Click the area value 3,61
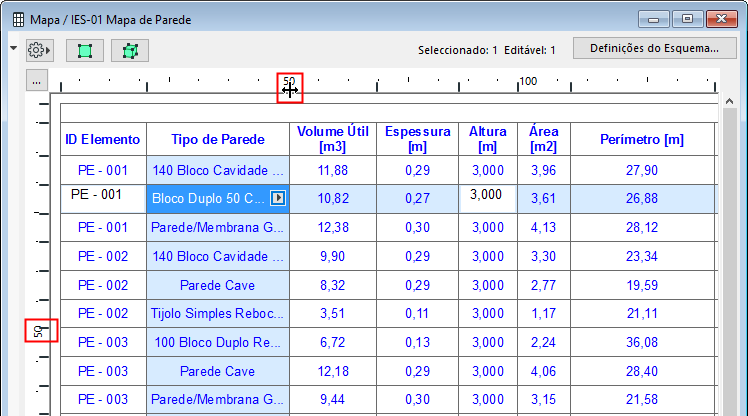This screenshot has height=416, width=748. [x=544, y=198]
